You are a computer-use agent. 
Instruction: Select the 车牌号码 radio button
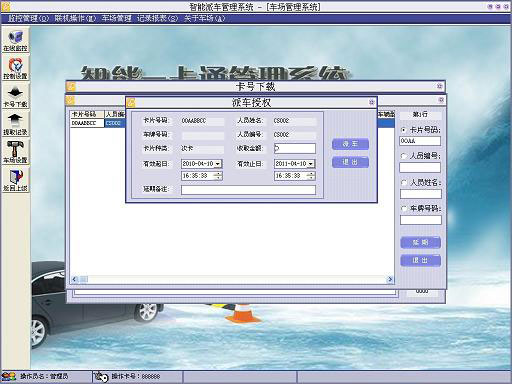[x=404, y=209]
